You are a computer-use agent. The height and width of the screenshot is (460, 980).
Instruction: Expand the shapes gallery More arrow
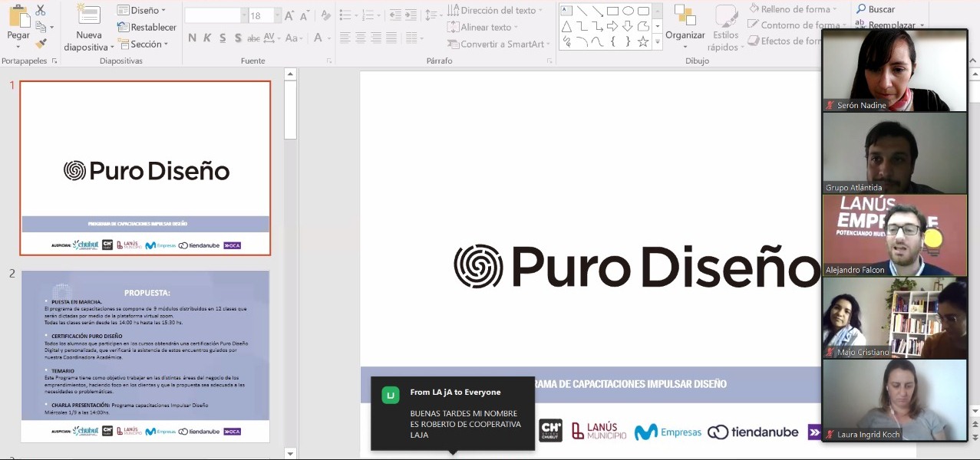[658, 43]
